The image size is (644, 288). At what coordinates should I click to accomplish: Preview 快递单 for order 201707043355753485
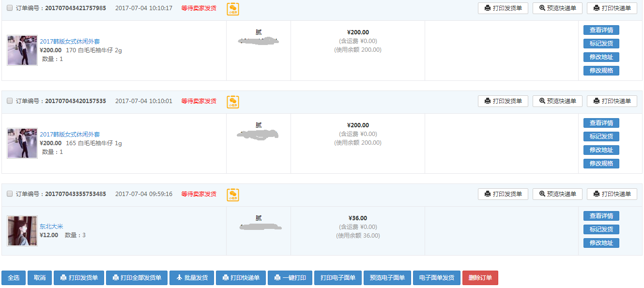point(557,194)
